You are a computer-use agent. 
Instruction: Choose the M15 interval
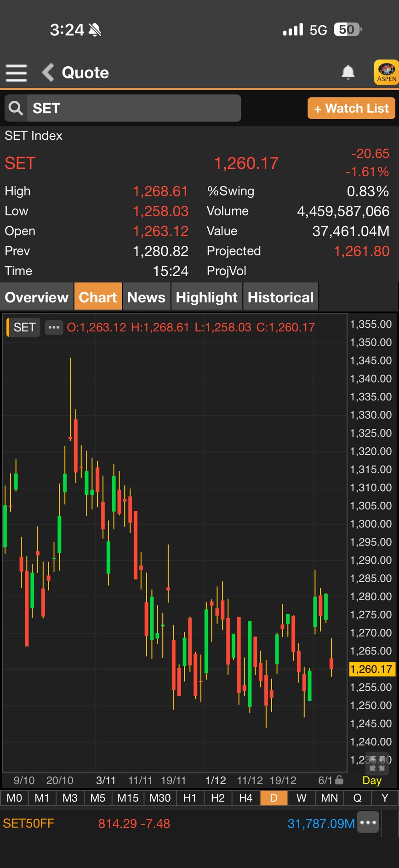(x=127, y=798)
